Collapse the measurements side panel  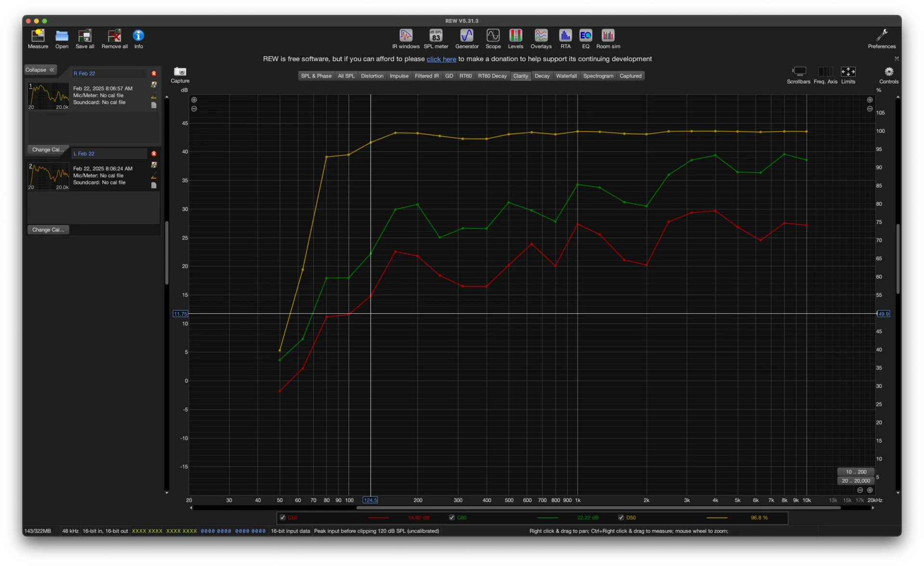(x=40, y=70)
